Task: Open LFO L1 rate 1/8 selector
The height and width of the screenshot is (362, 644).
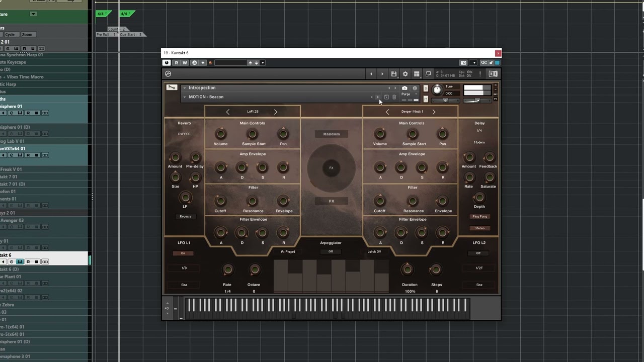Action: point(184,268)
